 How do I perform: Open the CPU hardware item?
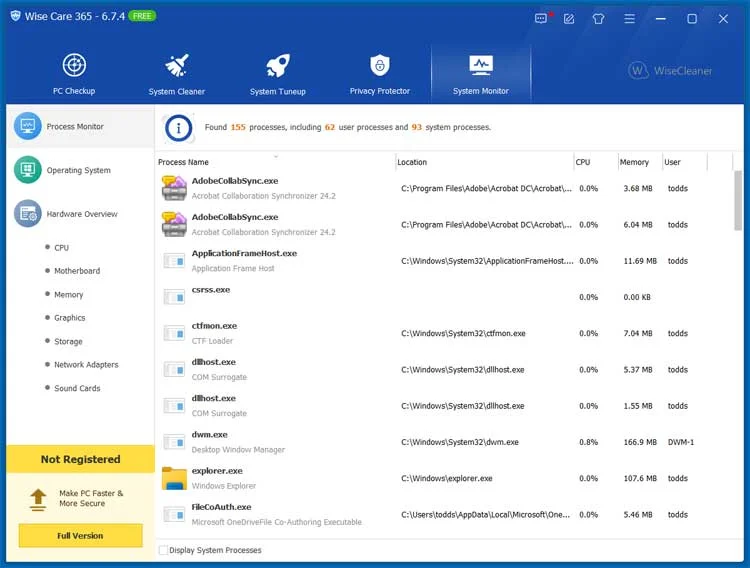tap(61, 247)
